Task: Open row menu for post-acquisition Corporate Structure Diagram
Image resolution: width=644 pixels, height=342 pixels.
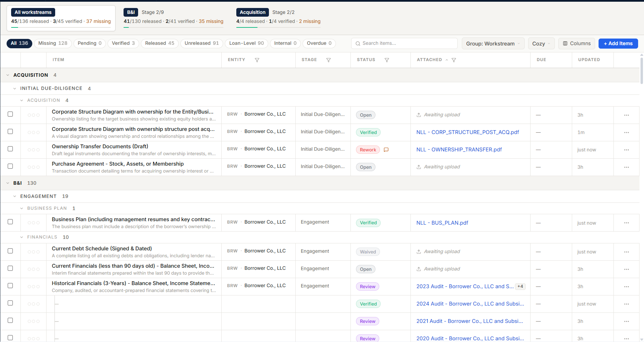Action: [x=627, y=133]
